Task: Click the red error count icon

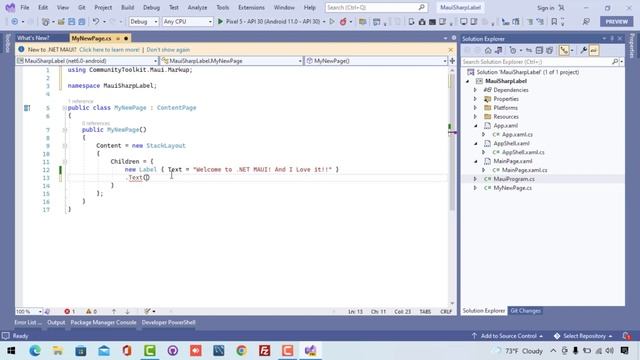Action: coord(67,311)
